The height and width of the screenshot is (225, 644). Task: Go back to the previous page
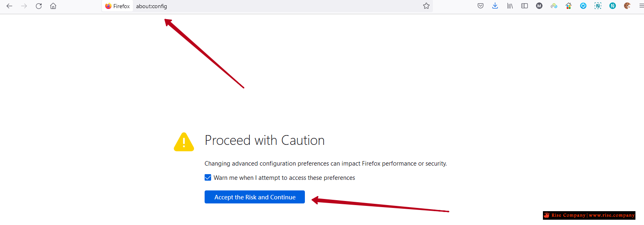click(x=9, y=6)
